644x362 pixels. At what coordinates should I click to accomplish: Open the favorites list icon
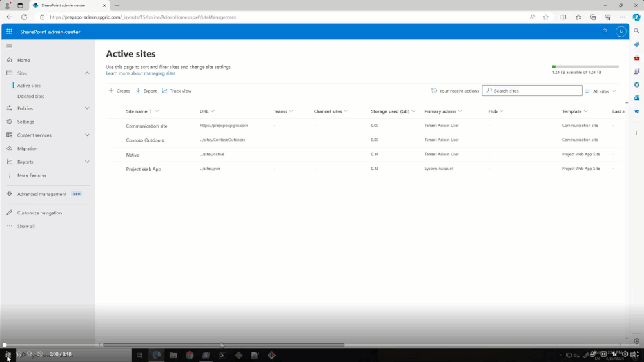click(578, 17)
